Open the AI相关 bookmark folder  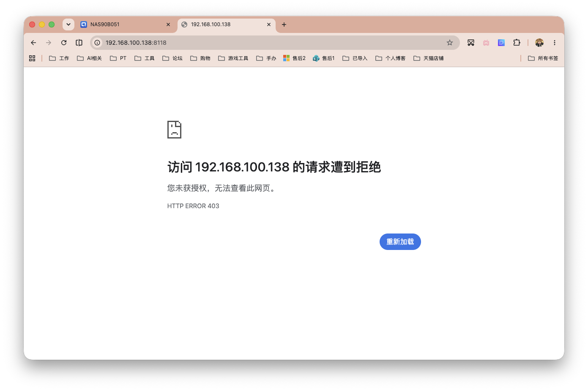[x=90, y=58]
